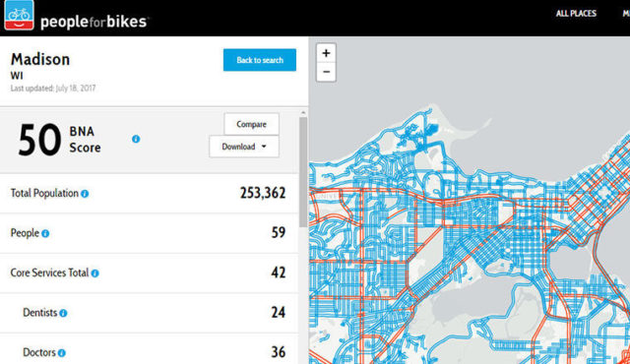Click the peopleforbikes site title text
630x364 pixels.
click(x=94, y=22)
